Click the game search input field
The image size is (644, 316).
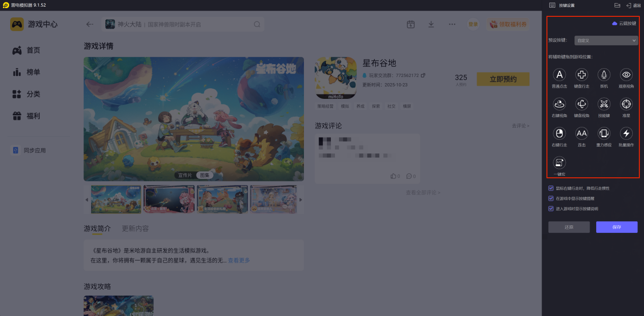(x=183, y=24)
